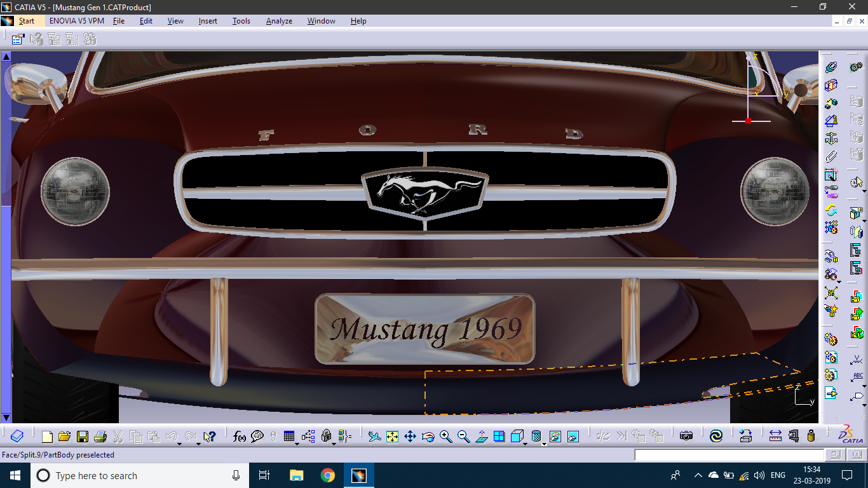Select the Rotate view tool
Viewport: 868px width, 488px height.
428,437
